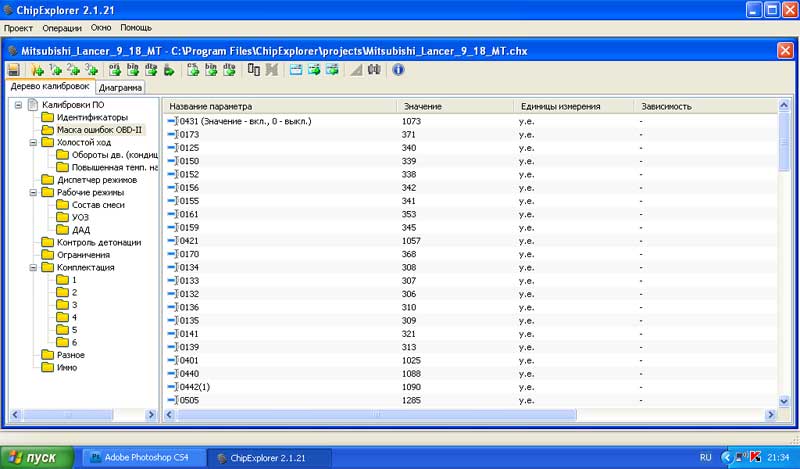The height and width of the screenshot is (469, 800).
Task: Click the parameter table vertical scrollbar down arrow
Action: (x=783, y=400)
